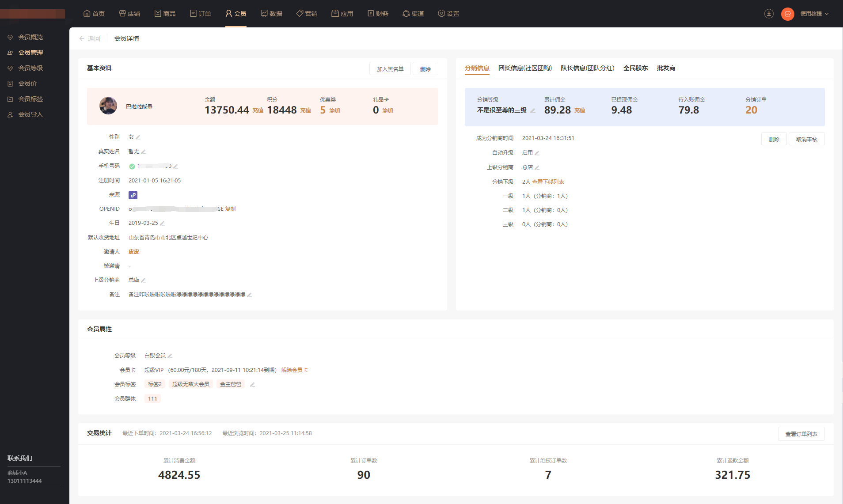Click the pencil icon after member tags
This screenshot has width=843, height=504.
pos(252,385)
